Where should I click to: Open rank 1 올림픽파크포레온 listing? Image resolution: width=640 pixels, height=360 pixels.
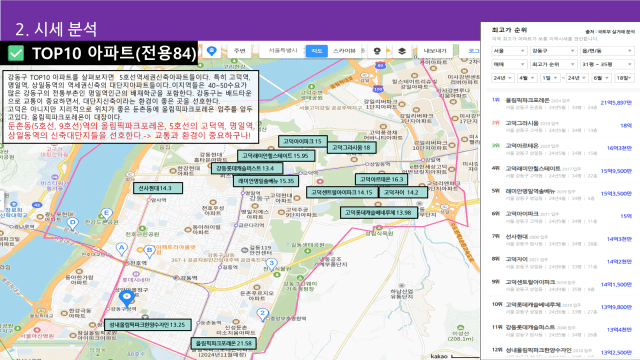pyautogui.click(x=562, y=103)
